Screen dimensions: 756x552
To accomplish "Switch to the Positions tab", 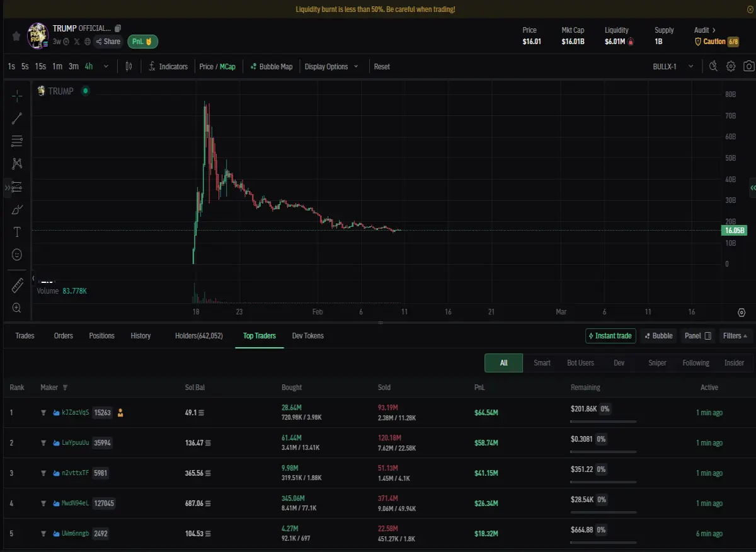I will [101, 336].
